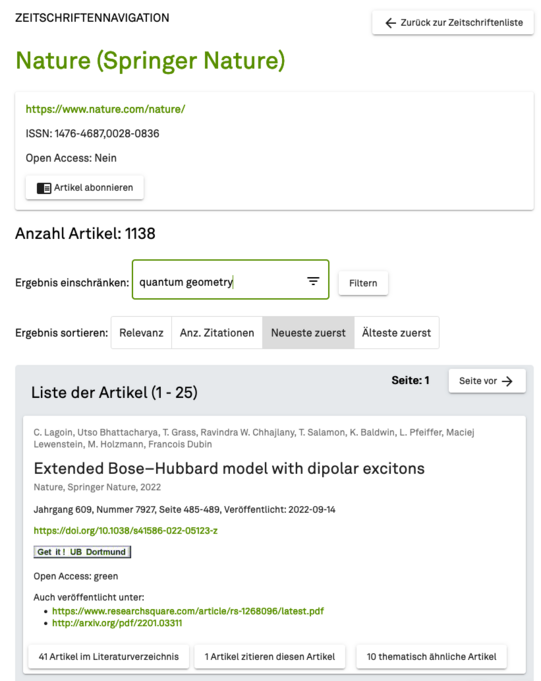
Task: Select Neueste zuerst sorting
Action: tap(308, 333)
